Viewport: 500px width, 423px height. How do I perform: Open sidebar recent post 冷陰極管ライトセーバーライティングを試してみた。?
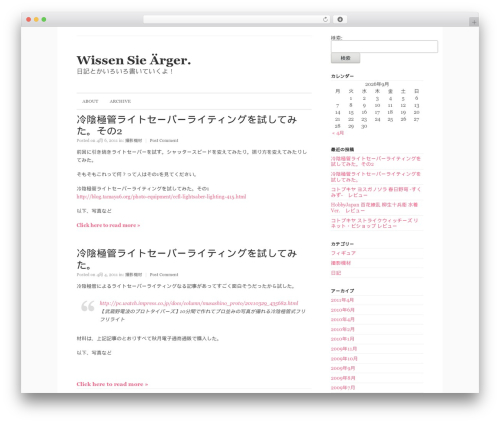[376, 177]
